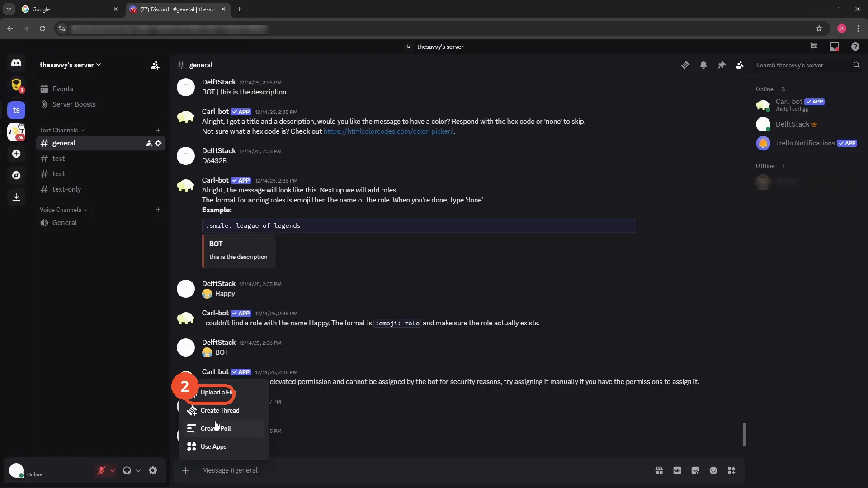Toggle the member list visibility
This screenshot has width=868, height=488.
[740, 65]
